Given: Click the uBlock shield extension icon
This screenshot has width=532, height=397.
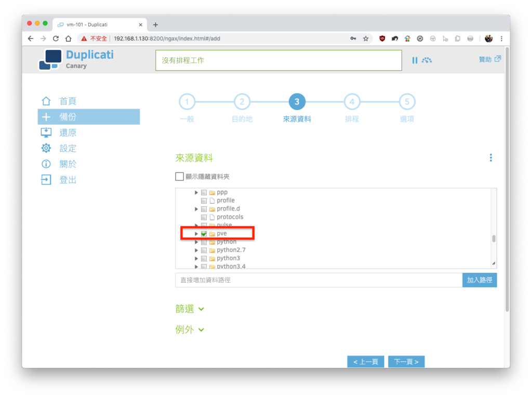Looking at the screenshot, I should click(382, 38).
